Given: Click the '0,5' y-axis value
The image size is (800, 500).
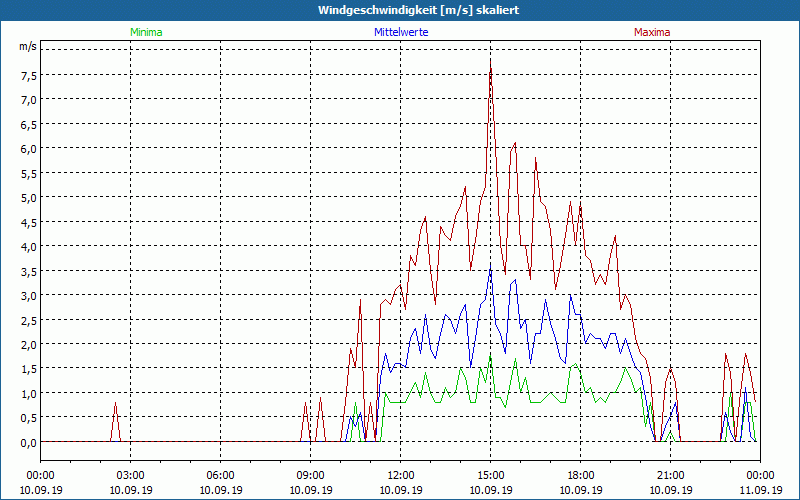Looking at the screenshot, I should [x=29, y=418].
